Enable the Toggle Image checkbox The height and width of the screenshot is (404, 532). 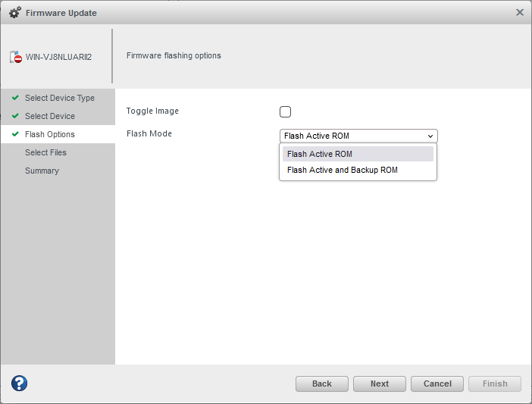pos(285,112)
